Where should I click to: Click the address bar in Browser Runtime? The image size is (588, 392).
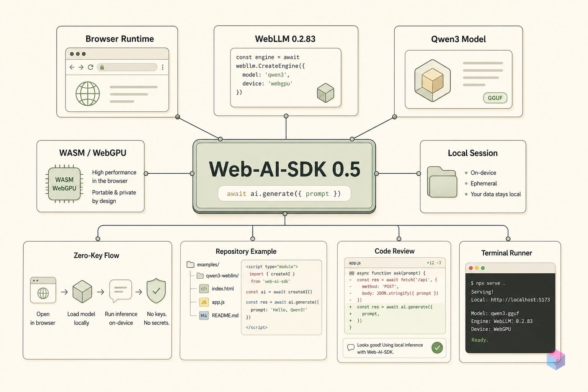127,67
